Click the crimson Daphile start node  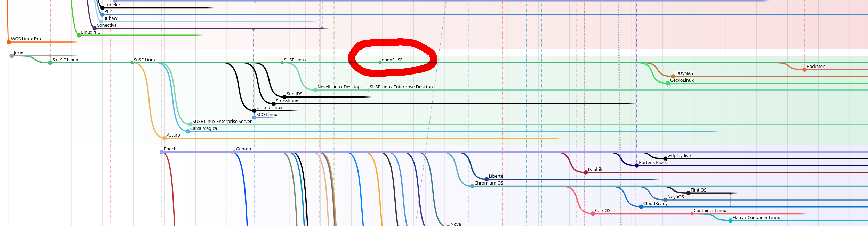point(586,172)
